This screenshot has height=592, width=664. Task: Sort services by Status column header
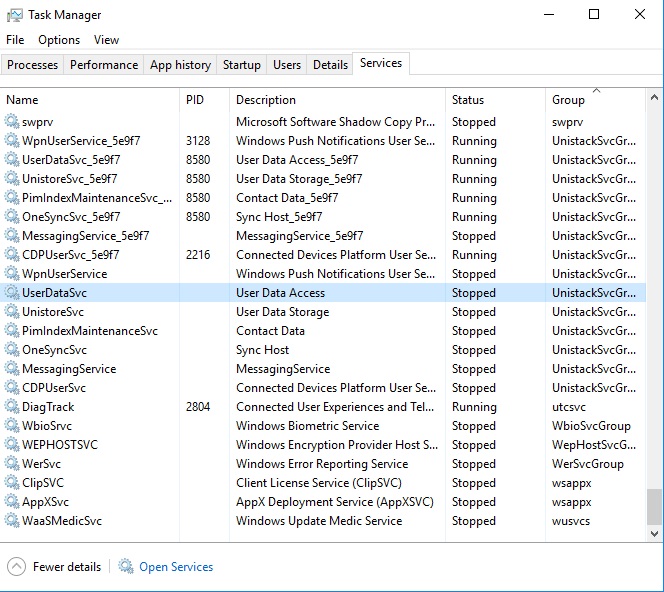[468, 100]
